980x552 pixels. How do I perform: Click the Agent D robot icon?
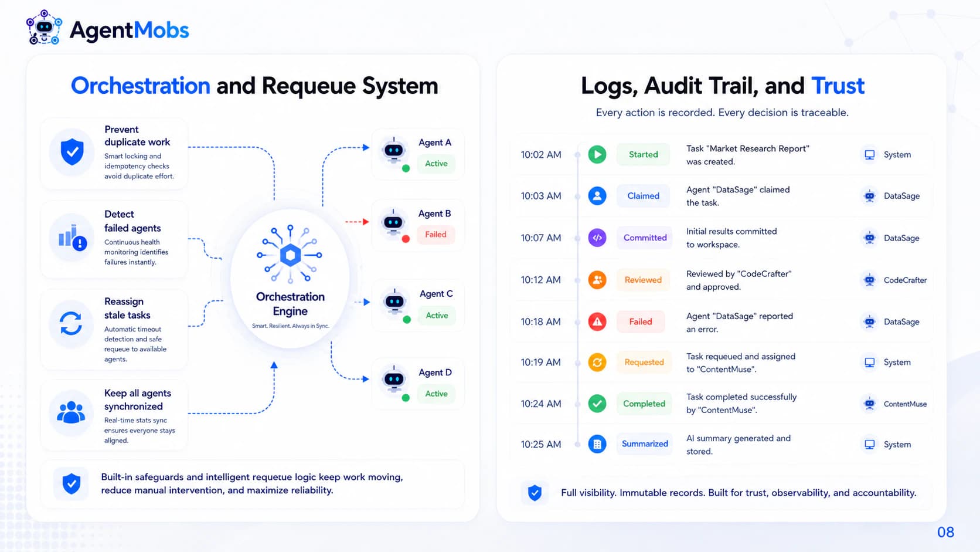[394, 380]
